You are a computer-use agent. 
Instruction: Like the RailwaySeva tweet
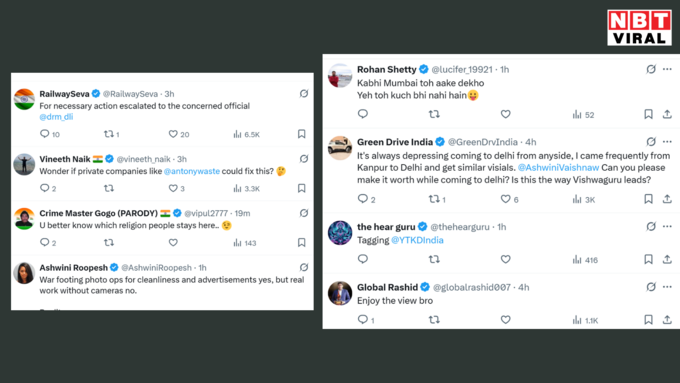[173, 134]
